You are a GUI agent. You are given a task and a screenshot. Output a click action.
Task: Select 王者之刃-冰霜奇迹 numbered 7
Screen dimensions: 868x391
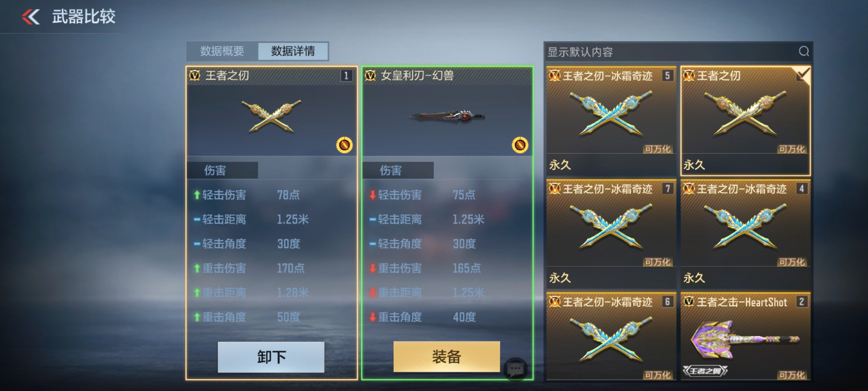(x=611, y=234)
